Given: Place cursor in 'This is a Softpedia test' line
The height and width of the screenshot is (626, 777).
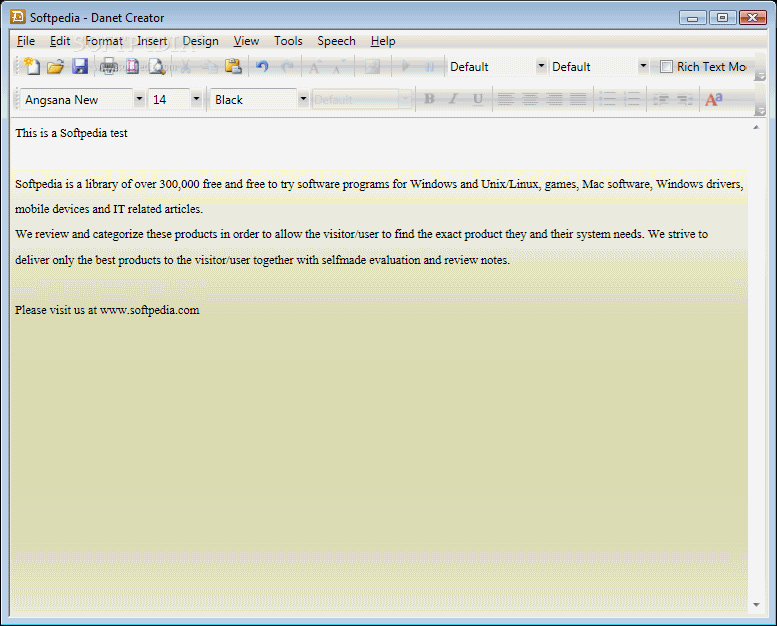Looking at the screenshot, I should tap(71, 133).
